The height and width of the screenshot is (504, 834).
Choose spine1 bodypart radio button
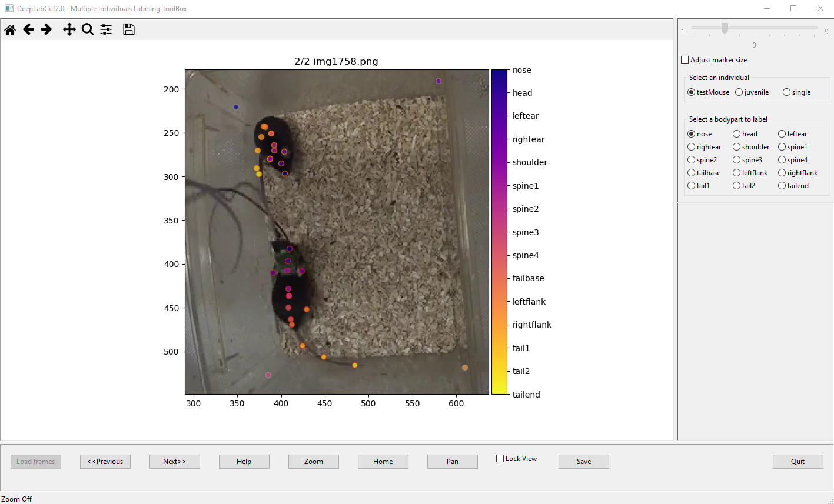(x=782, y=147)
